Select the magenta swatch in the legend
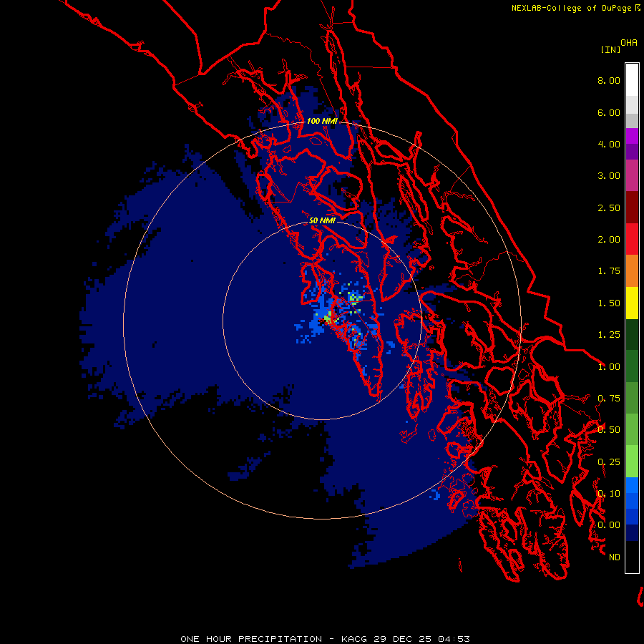The width and height of the screenshot is (644, 644). [x=632, y=136]
